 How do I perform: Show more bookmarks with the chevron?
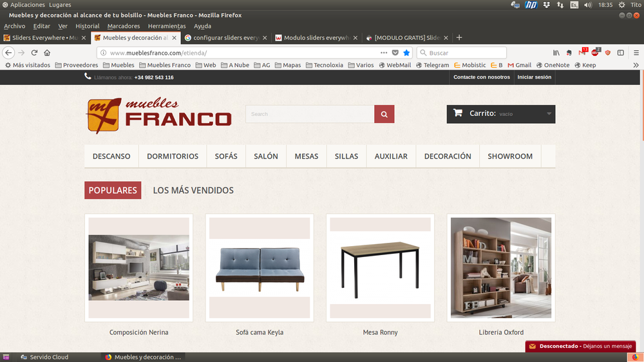636,65
